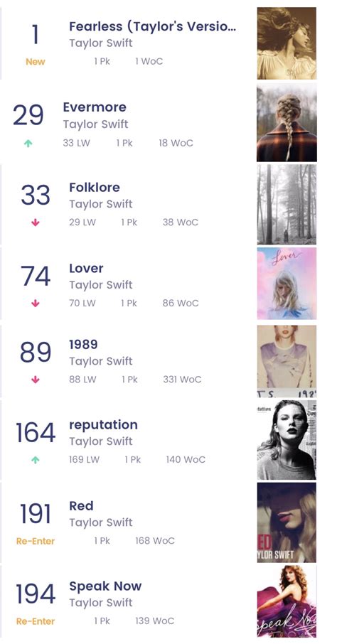This screenshot has width=337, height=644.
Task: Click the 331 WoC stat for 1989
Action: (182, 380)
